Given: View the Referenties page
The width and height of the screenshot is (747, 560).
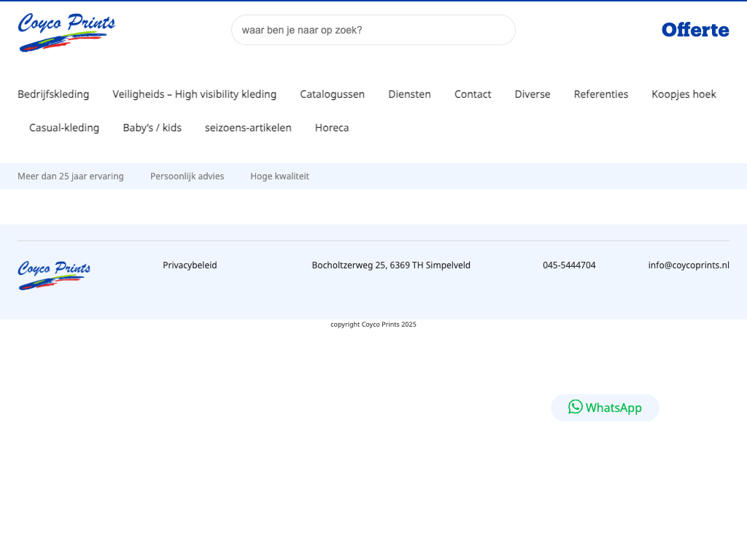Looking at the screenshot, I should [600, 94].
